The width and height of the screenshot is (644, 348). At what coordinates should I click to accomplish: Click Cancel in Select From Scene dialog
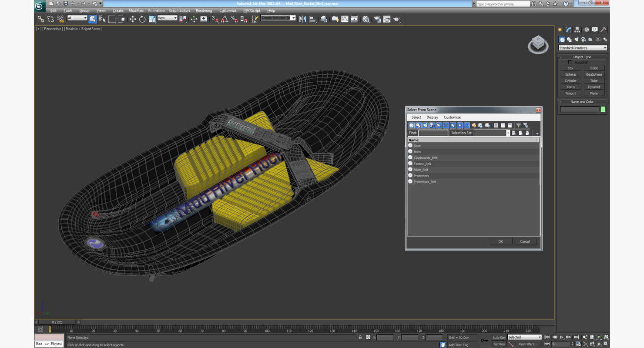525,241
